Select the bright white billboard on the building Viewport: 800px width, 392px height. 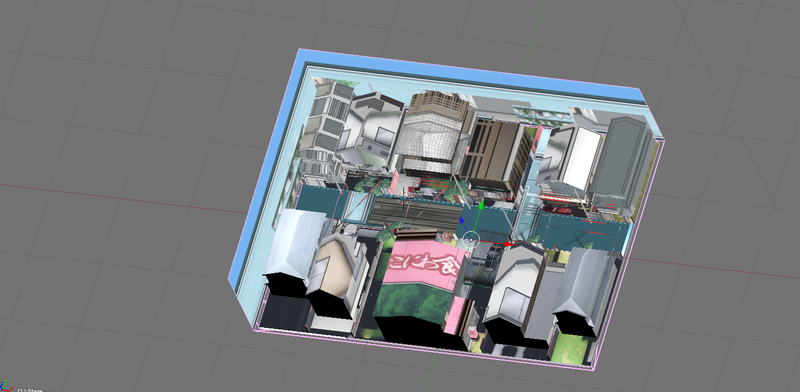(582, 158)
